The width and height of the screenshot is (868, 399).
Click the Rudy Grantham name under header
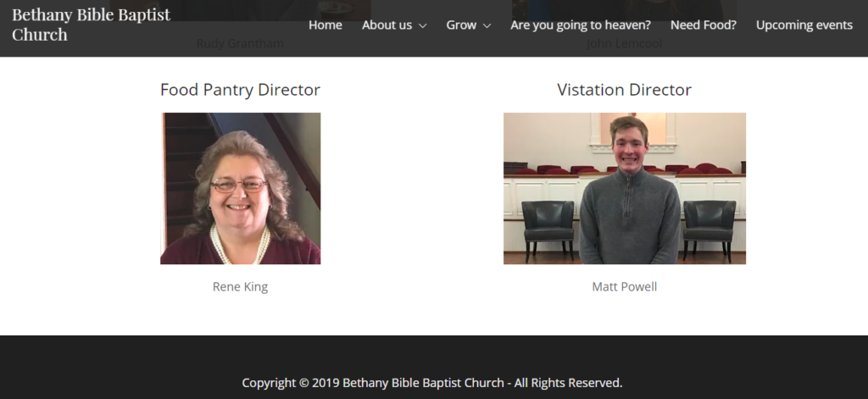[x=240, y=43]
